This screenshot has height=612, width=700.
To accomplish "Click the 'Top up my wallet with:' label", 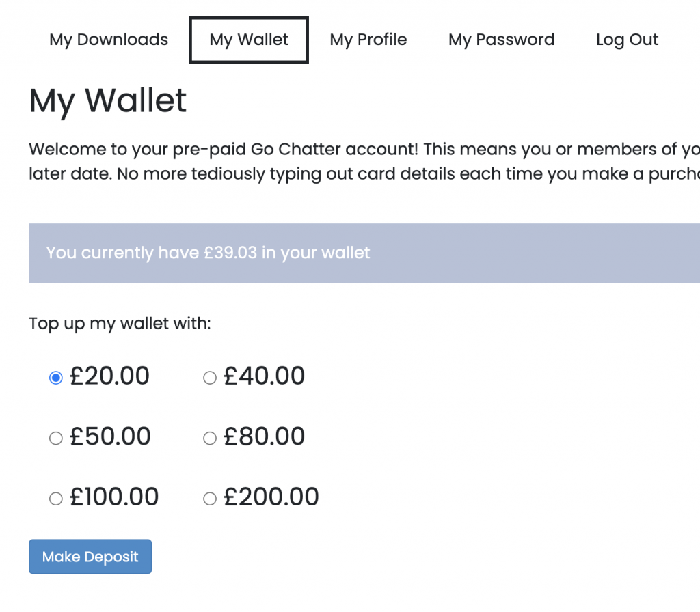I will [120, 323].
